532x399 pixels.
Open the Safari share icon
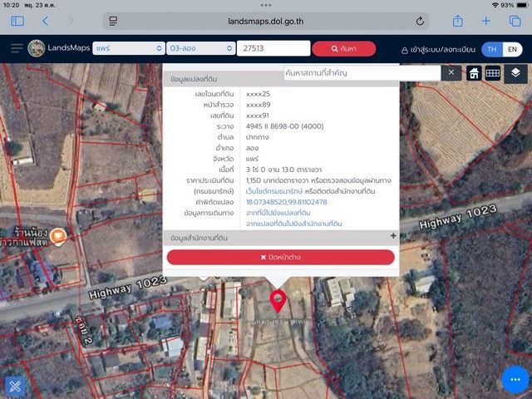pos(457,20)
